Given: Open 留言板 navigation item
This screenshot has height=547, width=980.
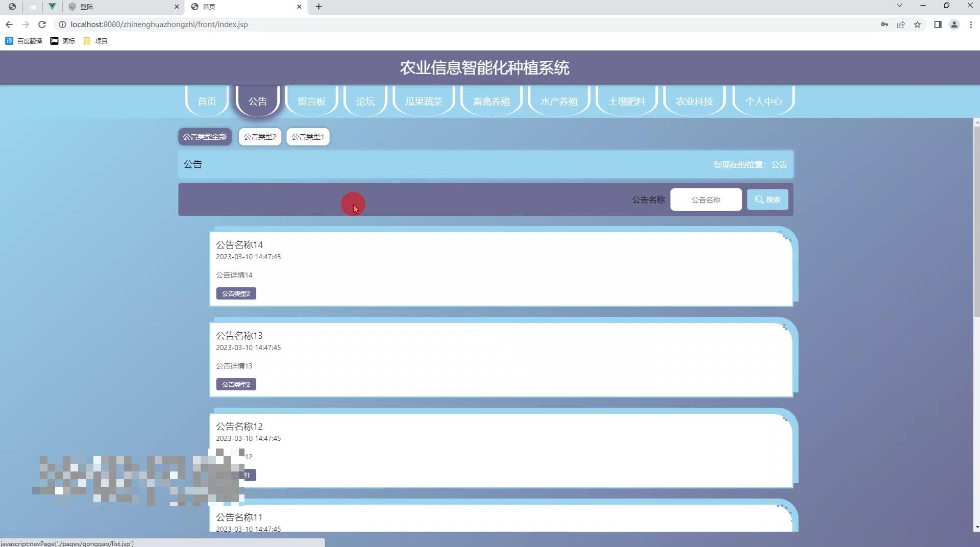Looking at the screenshot, I should pos(311,101).
